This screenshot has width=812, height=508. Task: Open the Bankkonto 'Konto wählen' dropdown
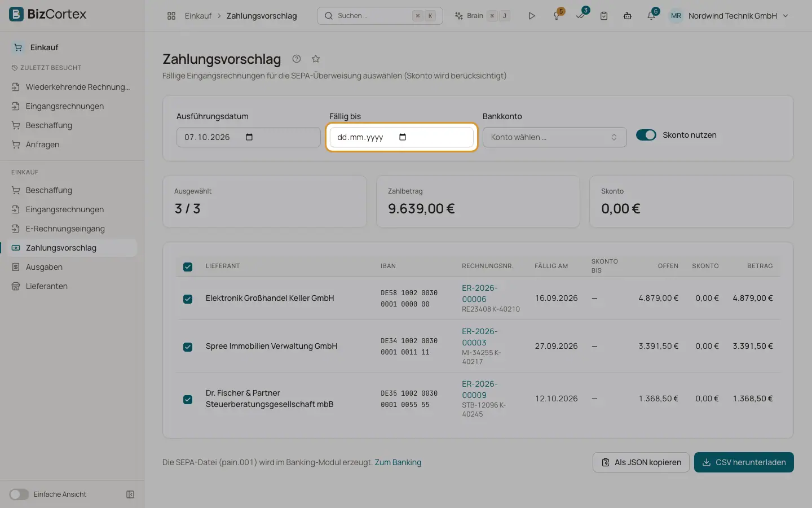(555, 137)
